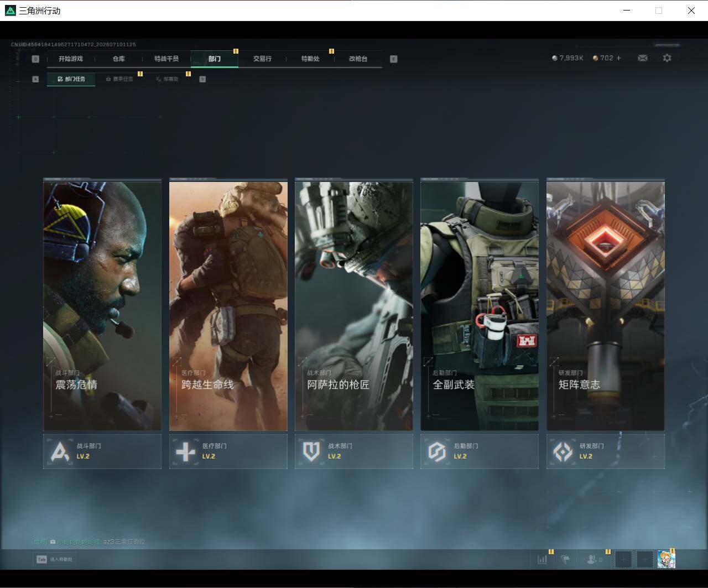The width and height of the screenshot is (708, 588).
Task: Open the 矩阵意志 research department card
Action: tap(606, 305)
